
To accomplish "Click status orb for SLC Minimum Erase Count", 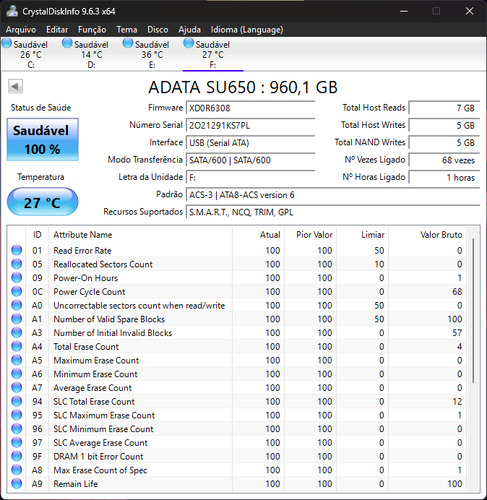I will (17, 428).
